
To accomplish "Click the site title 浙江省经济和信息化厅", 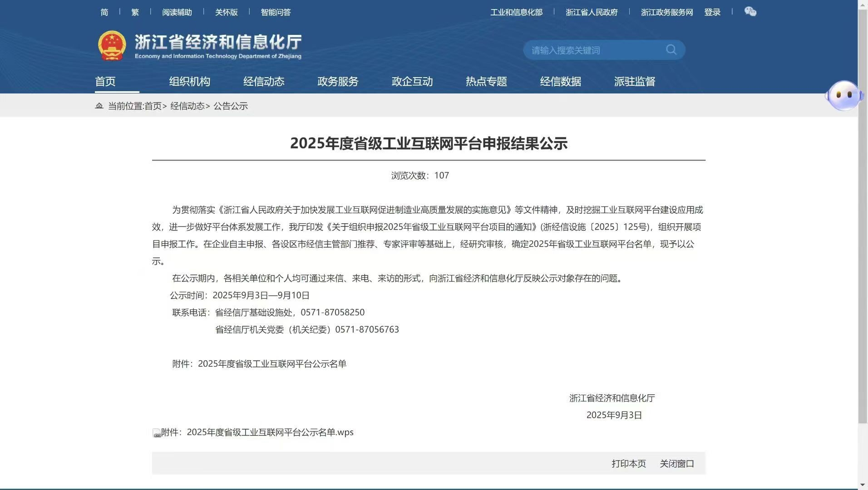I will (x=218, y=42).
